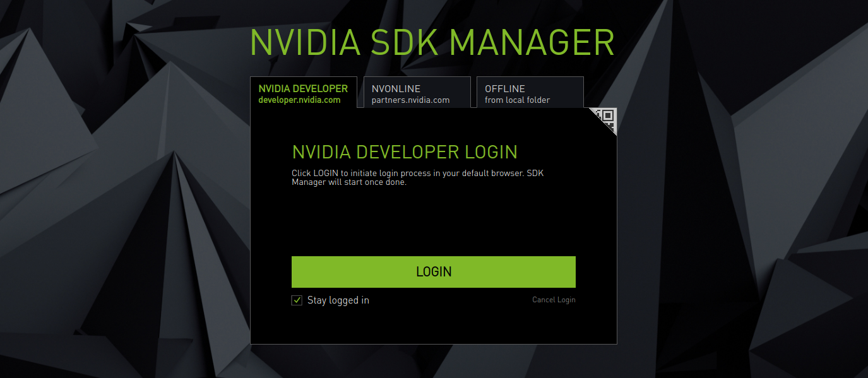Switch to QR code login via corner icon
The width and height of the screenshot is (868, 378).
[607, 117]
